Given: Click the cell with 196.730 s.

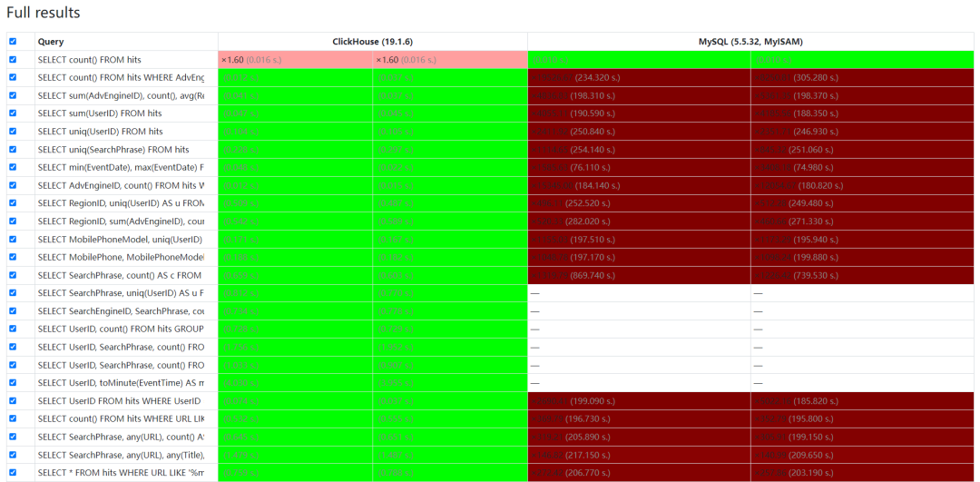Looking at the screenshot, I should 640,418.
